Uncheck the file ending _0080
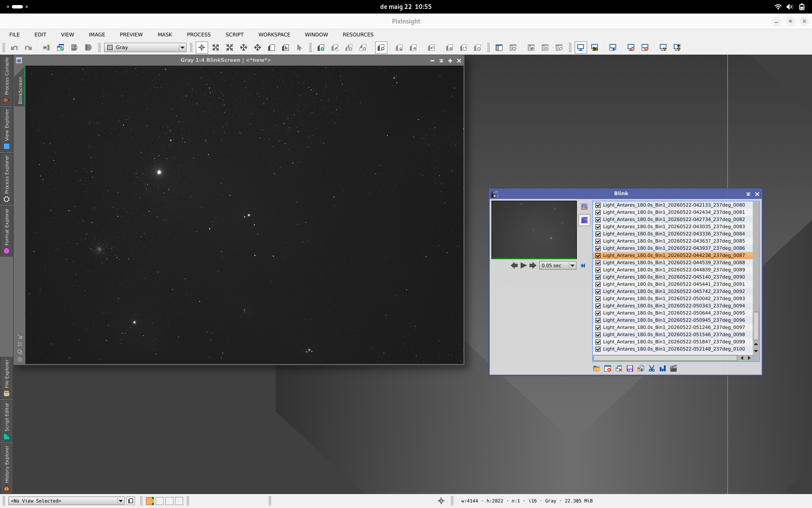The width and height of the screenshot is (812, 508). tap(598, 205)
